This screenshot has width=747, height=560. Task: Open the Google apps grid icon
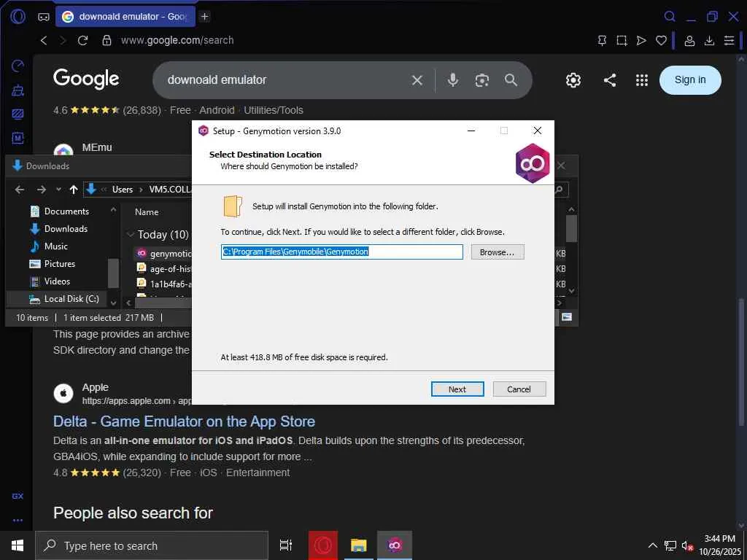(x=642, y=80)
